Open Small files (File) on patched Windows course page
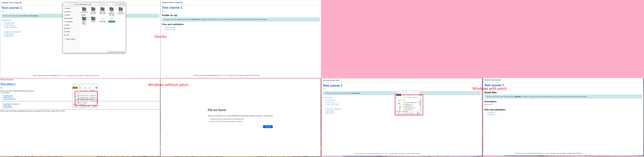The image size is (644, 157). click(331, 100)
